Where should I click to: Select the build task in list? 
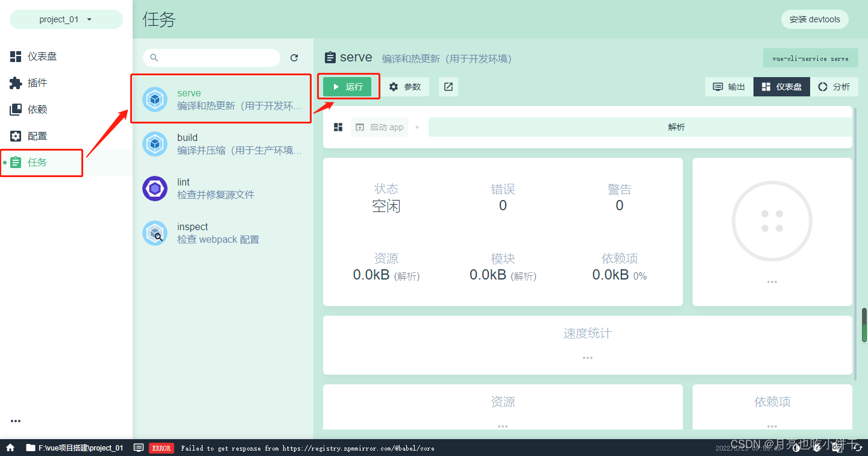point(222,144)
